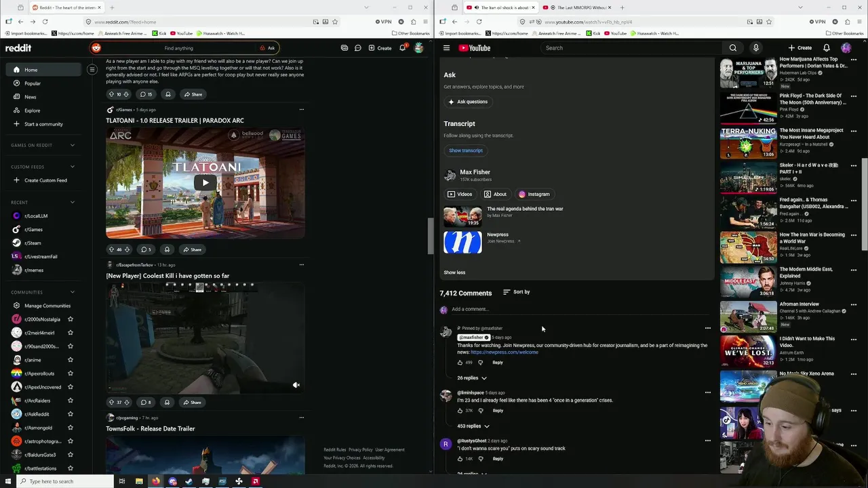The image size is (868, 488).
Task: Upvote the TLATOANI post
Action: pos(111,249)
